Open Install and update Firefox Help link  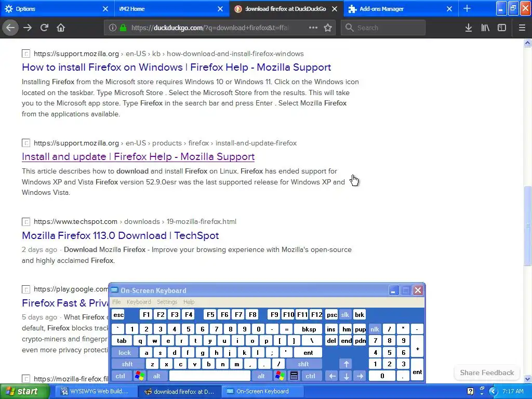(138, 156)
